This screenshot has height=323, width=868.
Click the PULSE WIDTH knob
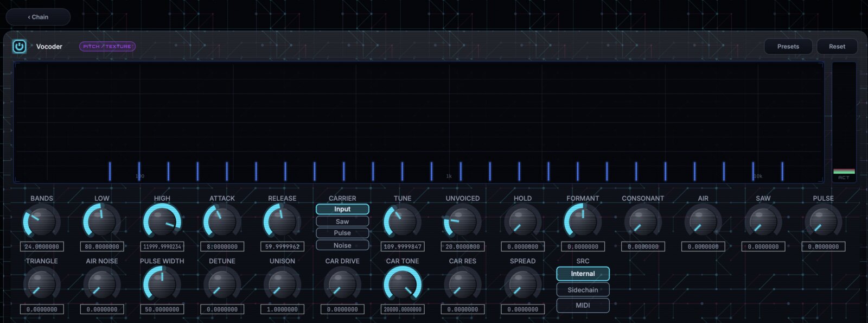pyautogui.click(x=162, y=285)
